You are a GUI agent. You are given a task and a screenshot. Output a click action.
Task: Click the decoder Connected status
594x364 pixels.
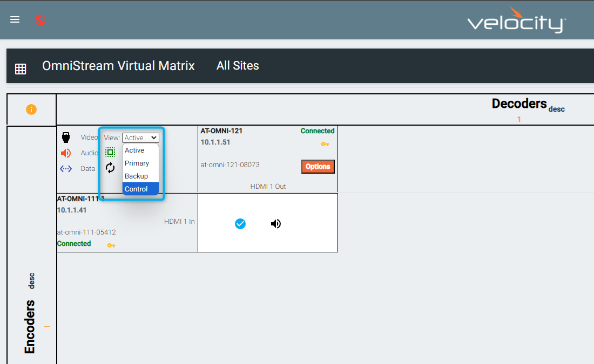(x=318, y=131)
